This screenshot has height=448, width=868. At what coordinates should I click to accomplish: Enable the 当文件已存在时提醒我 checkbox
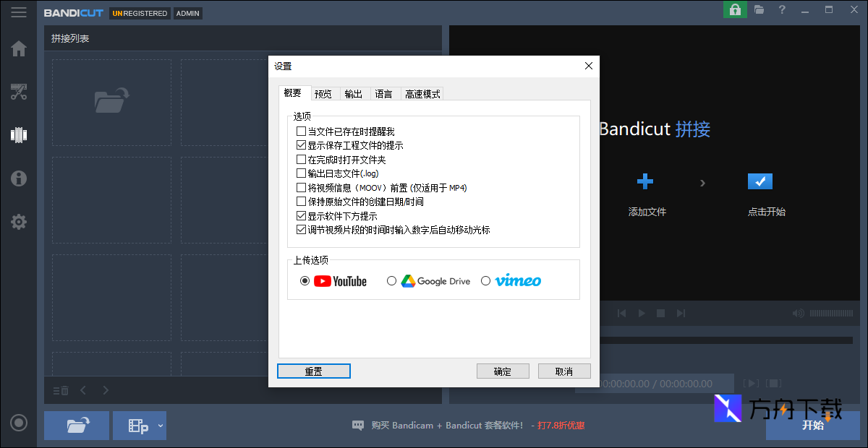302,130
